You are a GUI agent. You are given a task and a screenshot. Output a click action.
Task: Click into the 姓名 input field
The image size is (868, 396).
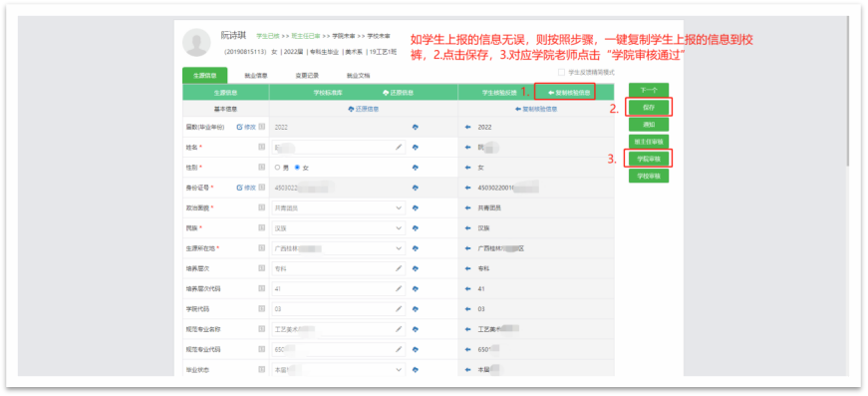click(339, 148)
